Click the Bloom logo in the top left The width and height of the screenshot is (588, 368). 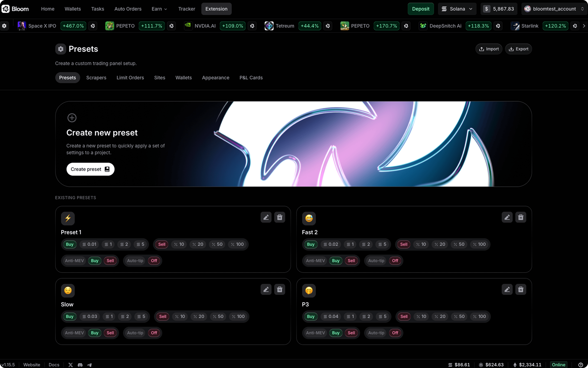15,9
